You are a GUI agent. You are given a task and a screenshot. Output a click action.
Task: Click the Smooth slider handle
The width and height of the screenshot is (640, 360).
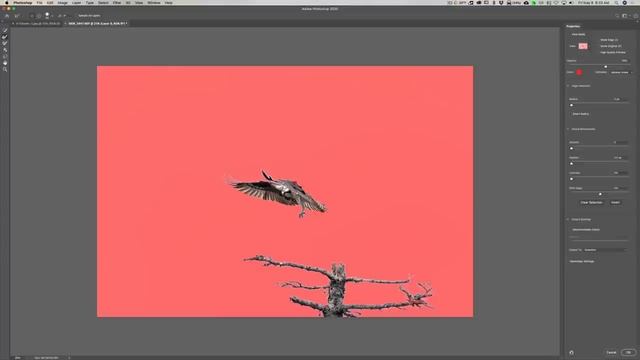pyautogui.click(x=571, y=149)
